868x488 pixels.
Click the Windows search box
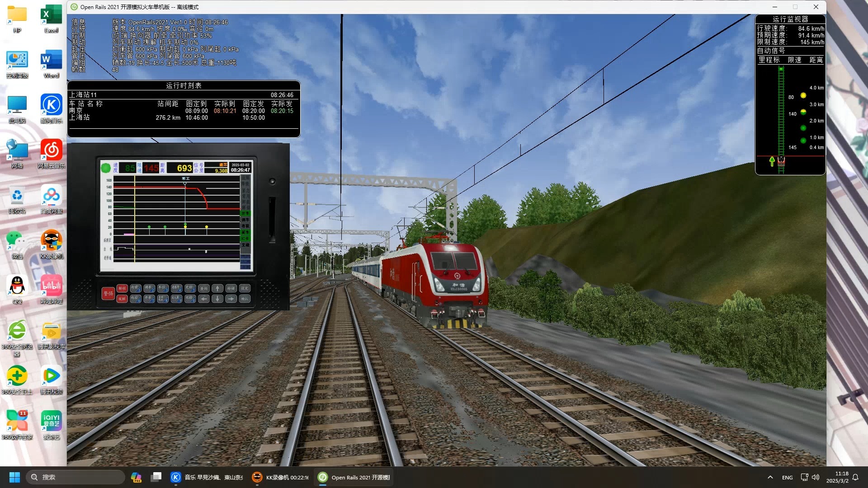click(75, 477)
